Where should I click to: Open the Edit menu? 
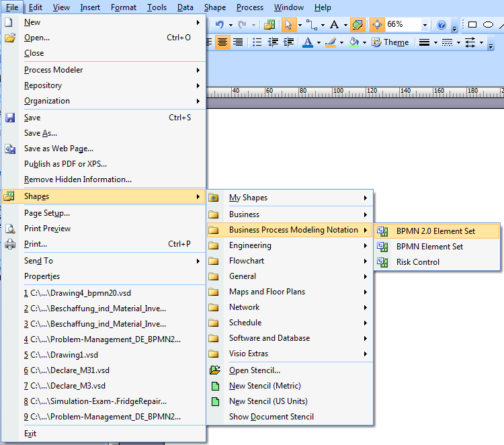click(36, 7)
